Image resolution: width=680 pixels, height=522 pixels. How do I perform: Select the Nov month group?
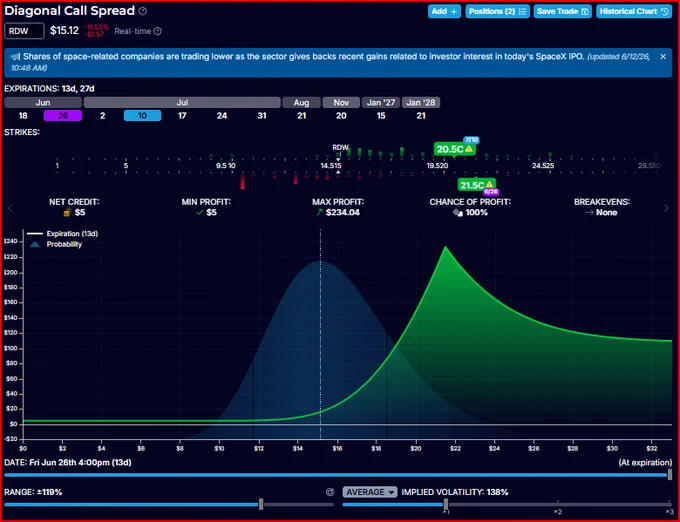(341, 103)
